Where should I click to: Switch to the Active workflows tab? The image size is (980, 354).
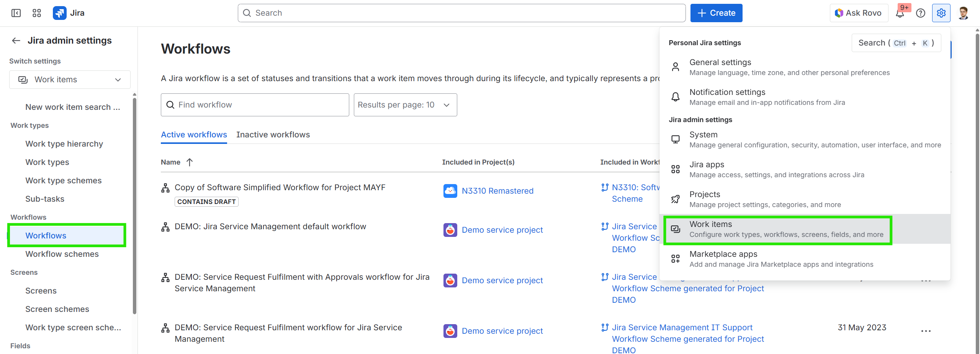pos(194,135)
